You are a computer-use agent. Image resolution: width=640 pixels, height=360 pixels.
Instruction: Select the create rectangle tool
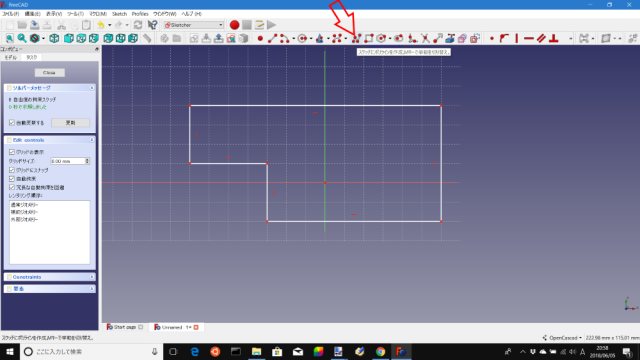(x=369, y=38)
